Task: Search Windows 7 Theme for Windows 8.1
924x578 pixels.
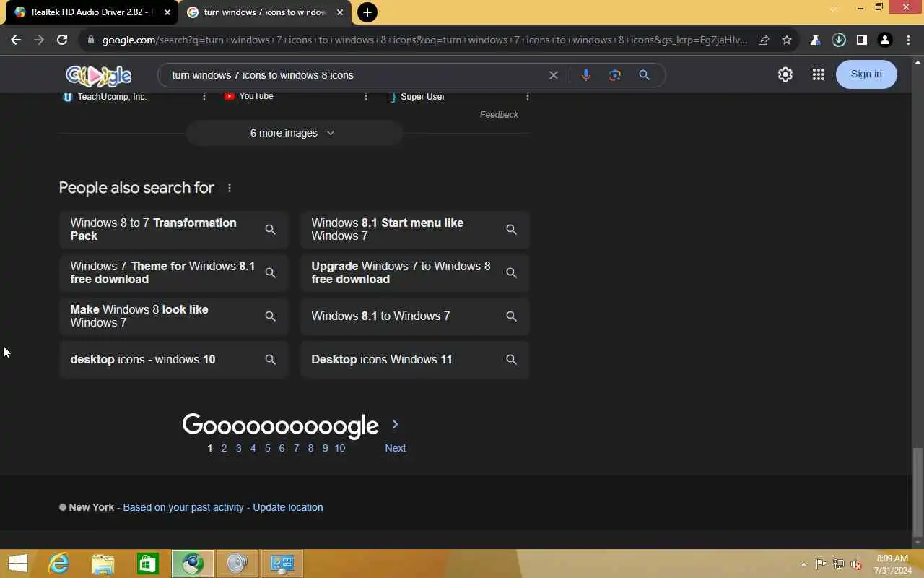Action: point(174,273)
